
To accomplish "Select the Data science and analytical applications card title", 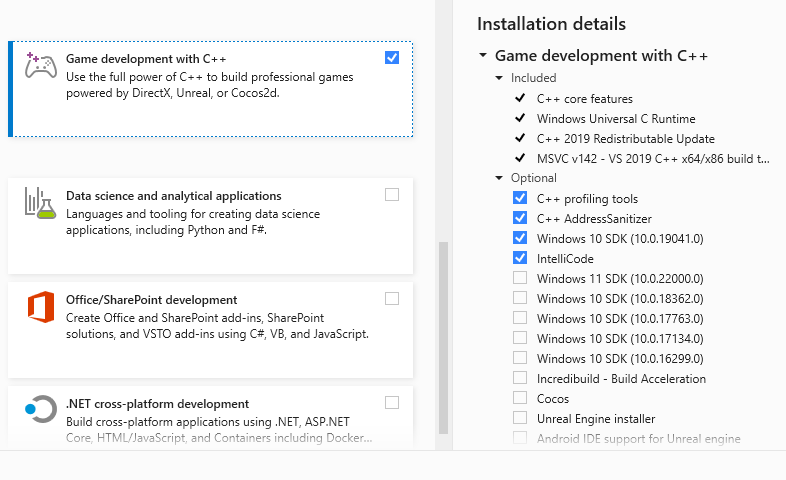I will tap(173, 196).
